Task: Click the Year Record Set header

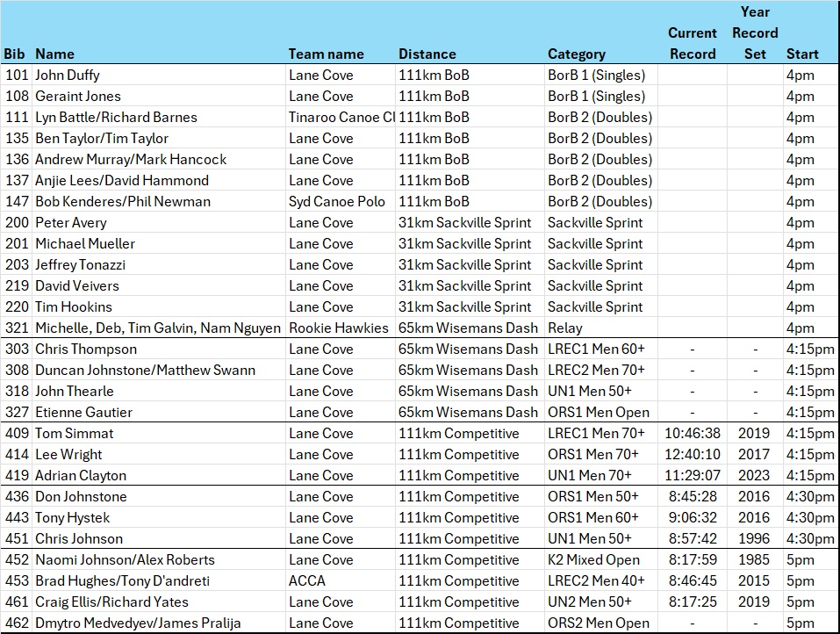Action: [755, 33]
